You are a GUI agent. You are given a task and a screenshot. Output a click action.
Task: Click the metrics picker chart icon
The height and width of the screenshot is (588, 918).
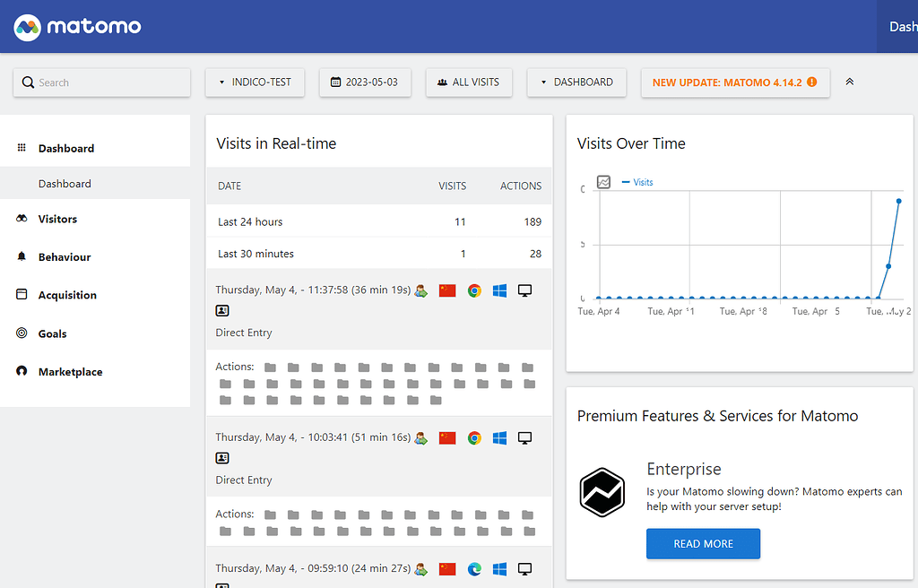click(x=603, y=182)
